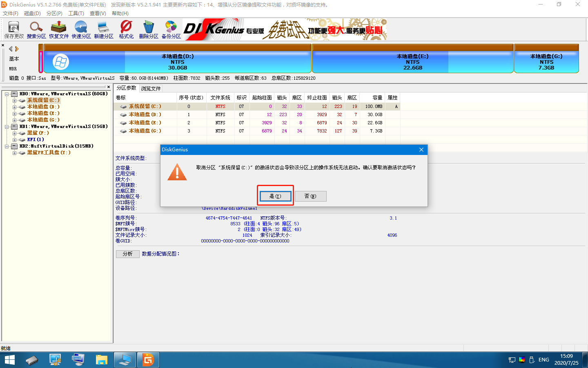
Task: Click the 分析 analyze button
Action: (128, 254)
